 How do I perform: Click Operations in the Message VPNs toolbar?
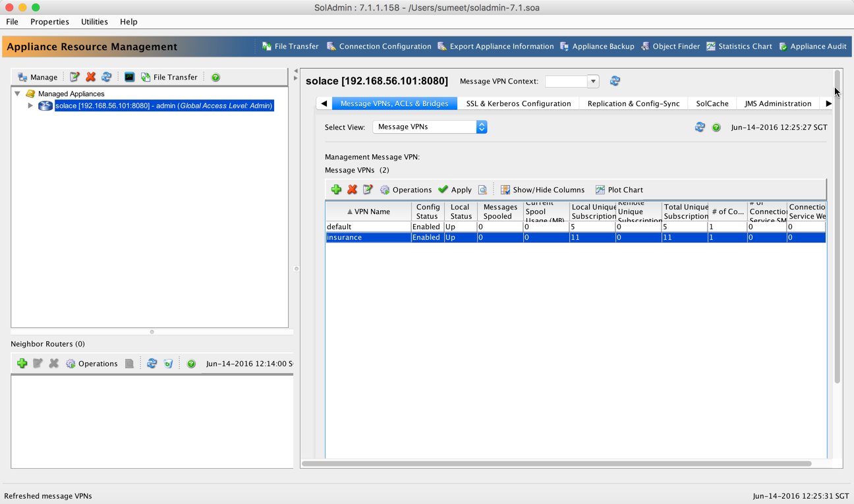405,190
